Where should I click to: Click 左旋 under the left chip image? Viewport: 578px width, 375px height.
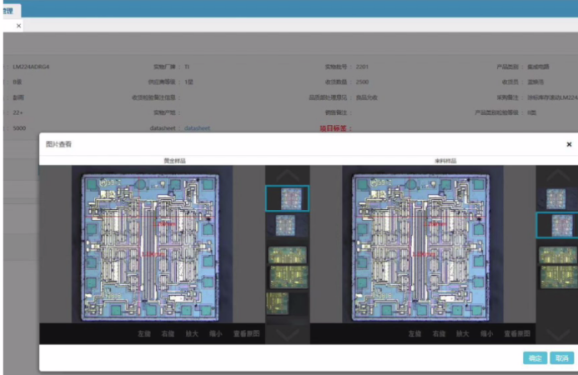pyautogui.click(x=144, y=334)
